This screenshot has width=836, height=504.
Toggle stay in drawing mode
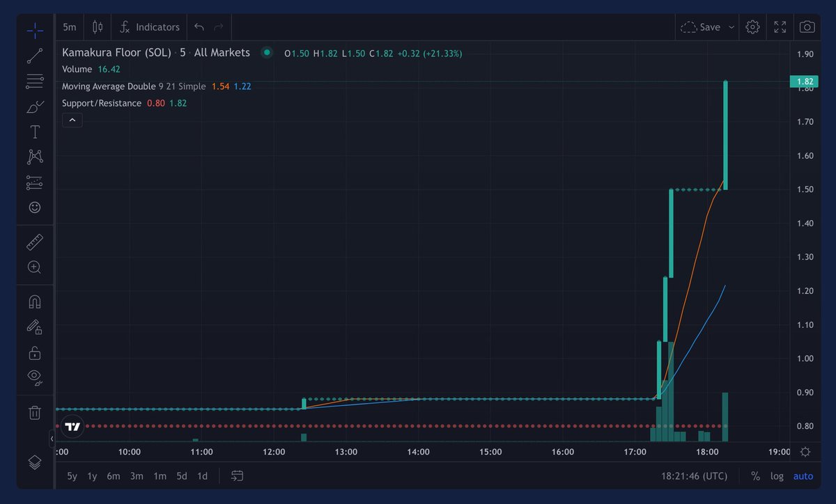(x=35, y=326)
